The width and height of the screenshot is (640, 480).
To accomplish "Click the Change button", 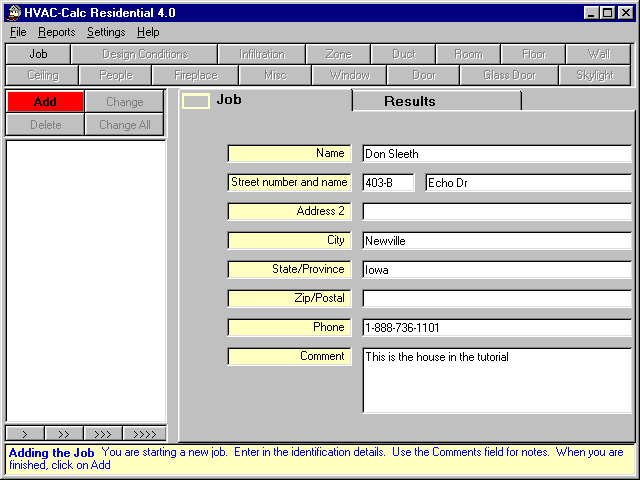I will [124, 102].
